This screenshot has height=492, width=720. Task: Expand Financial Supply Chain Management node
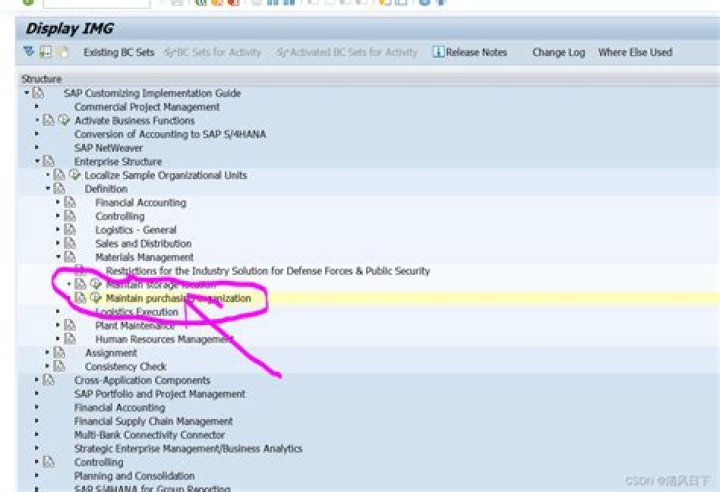pos(37,421)
